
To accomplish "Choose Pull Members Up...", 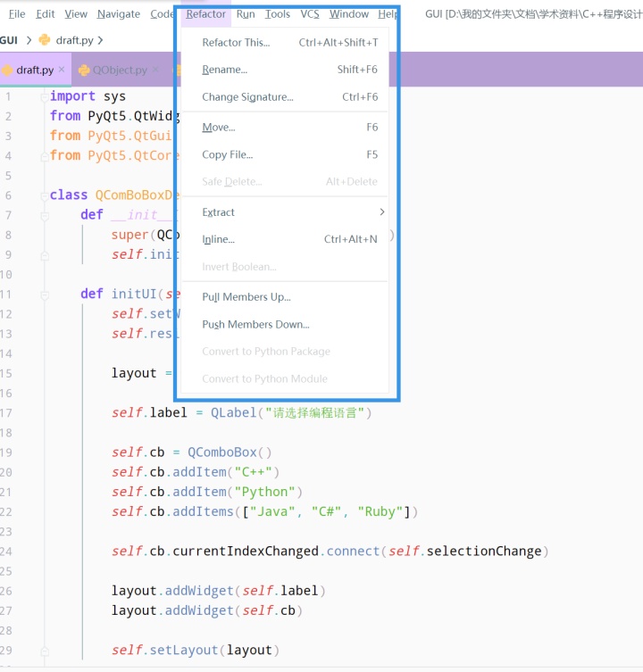I will (285, 297).
